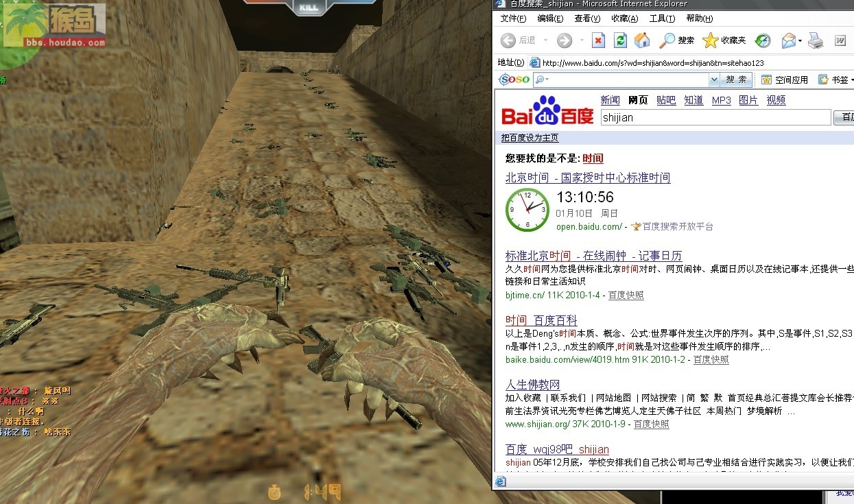This screenshot has width=854, height=504.
Task: Click the suggested keyword 时间 link
Action: 593,158
